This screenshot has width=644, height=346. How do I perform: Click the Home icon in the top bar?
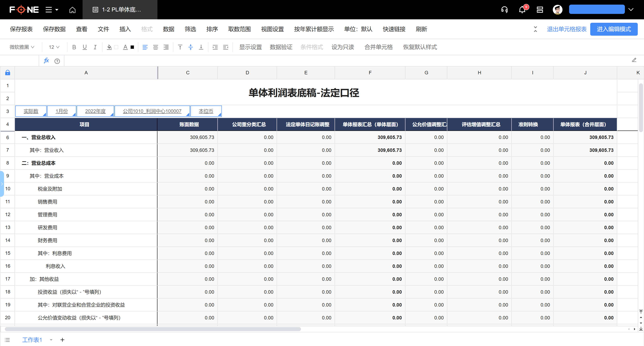[x=72, y=9]
